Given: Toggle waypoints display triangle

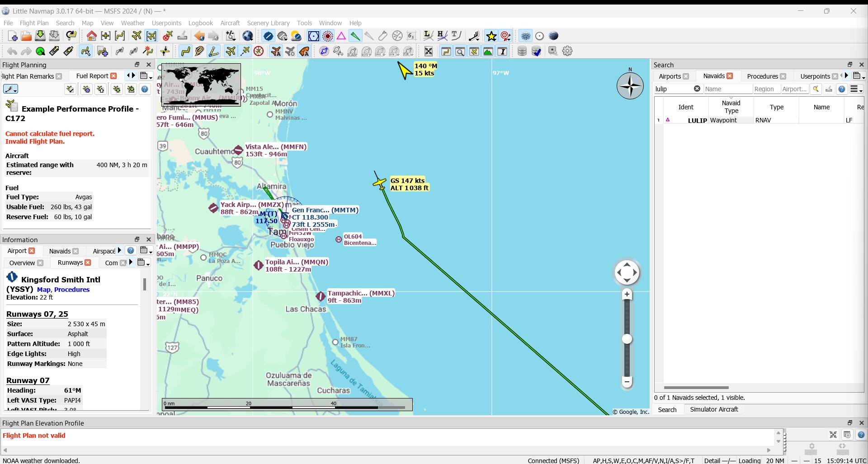Looking at the screenshot, I should click(341, 36).
